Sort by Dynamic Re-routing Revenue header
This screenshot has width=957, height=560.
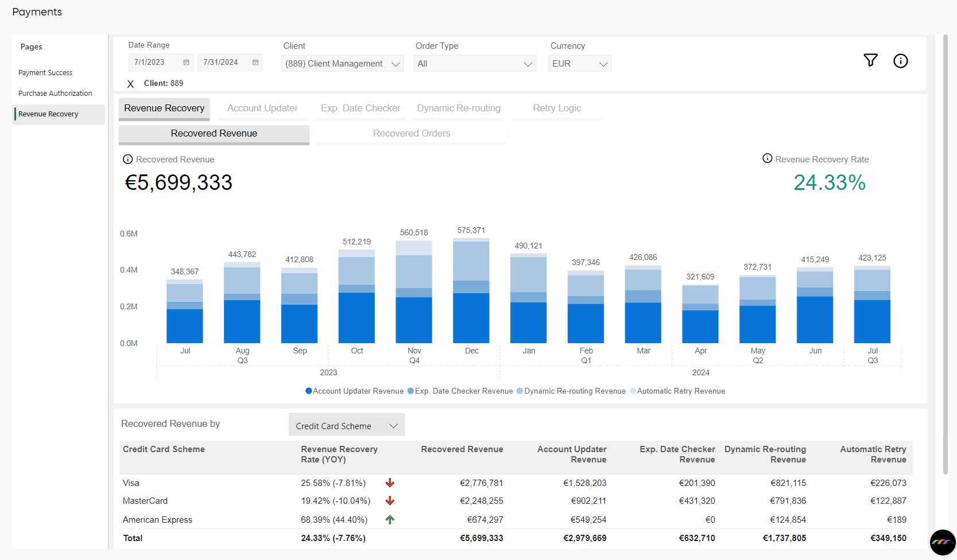pos(765,454)
